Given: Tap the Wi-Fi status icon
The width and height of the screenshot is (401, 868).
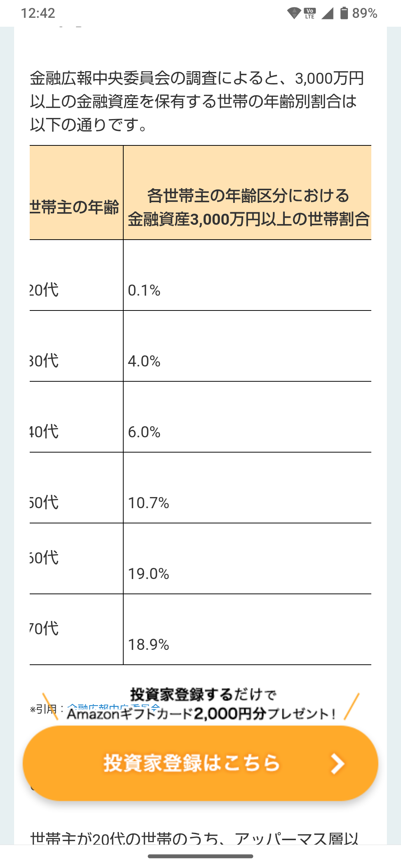Looking at the screenshot, I should click(294, 13).
